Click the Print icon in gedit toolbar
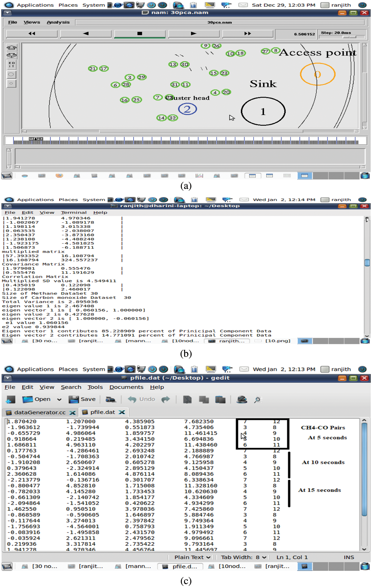This screenshot has height=588, width=372. point(110,399)
